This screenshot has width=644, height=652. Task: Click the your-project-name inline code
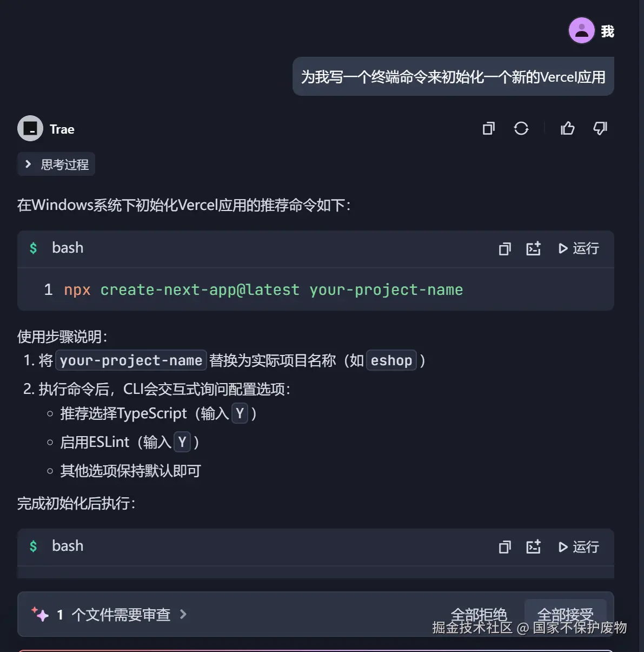pos(131,360)
